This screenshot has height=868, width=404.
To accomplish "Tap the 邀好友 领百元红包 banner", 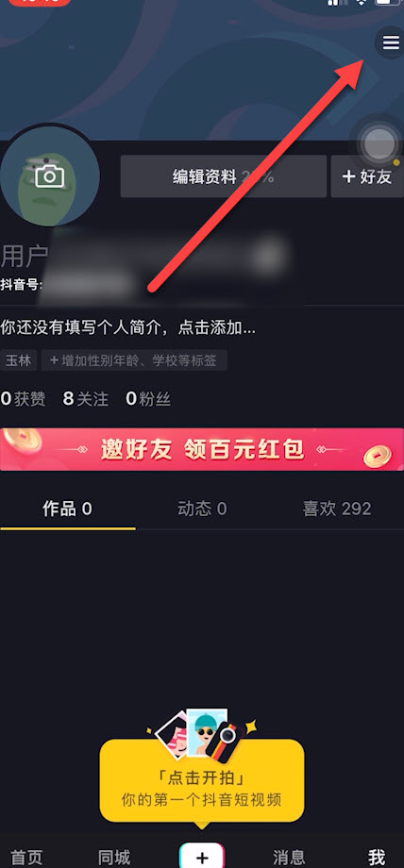I will point(202,449).
